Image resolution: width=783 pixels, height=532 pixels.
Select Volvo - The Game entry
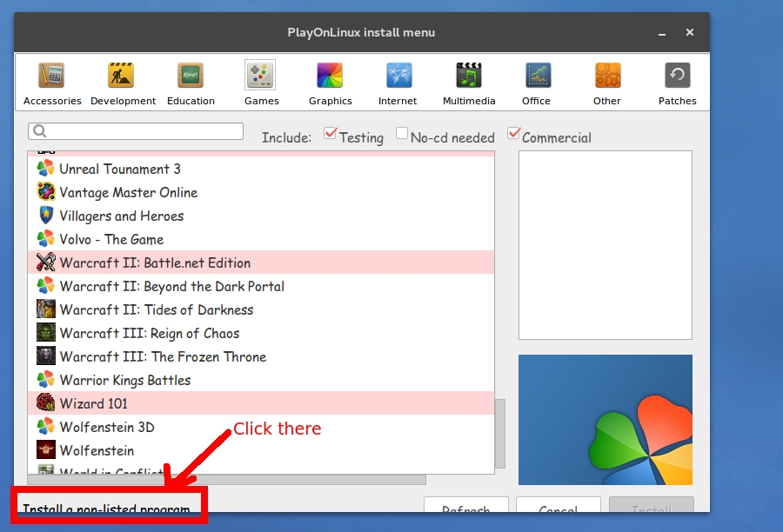pos(261,239)
